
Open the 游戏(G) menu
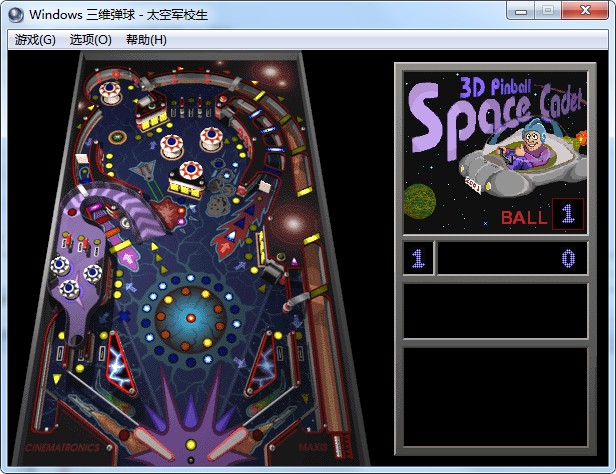coord(35,40)
